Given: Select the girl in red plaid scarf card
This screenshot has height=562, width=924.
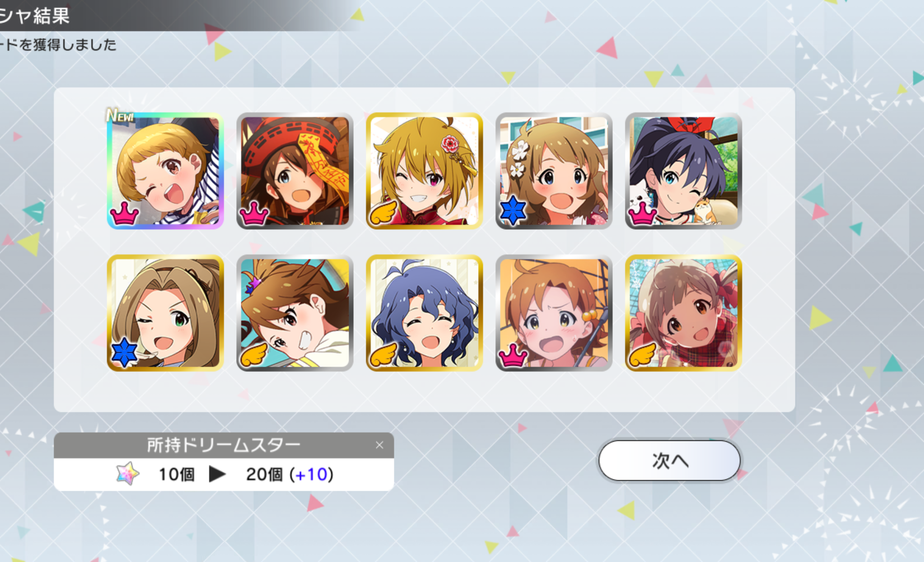Looking at the screenshot, I should pyautogui.click(x=684, y=313).
